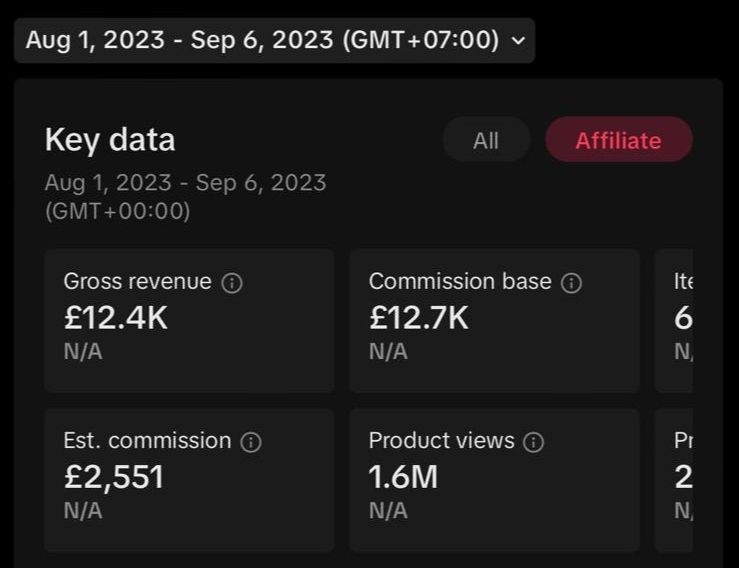Click info icon next to Gross revenue
The width and height of the screenshot is (739, 568).
pyautogui.click(x=232, y=283)
